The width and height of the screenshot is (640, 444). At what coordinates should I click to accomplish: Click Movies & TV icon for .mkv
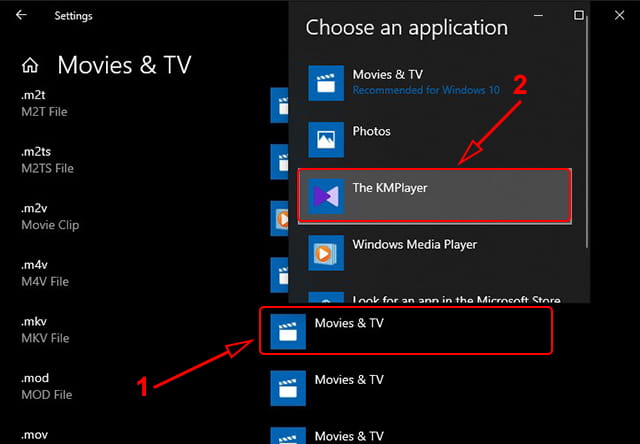click(x=288, y=331)
